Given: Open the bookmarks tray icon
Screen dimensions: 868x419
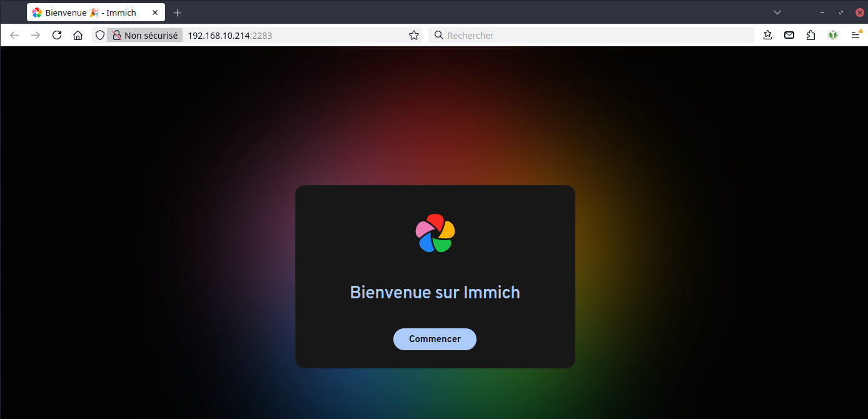Looking at the screenshot, I should [768, 36].
